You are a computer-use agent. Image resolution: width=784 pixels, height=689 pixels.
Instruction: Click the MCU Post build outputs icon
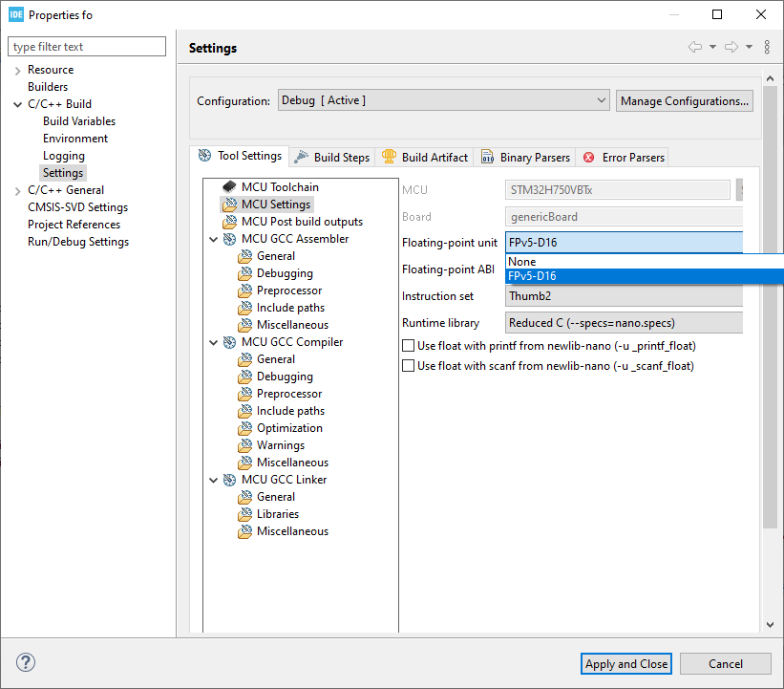click(x=229, y=222)
